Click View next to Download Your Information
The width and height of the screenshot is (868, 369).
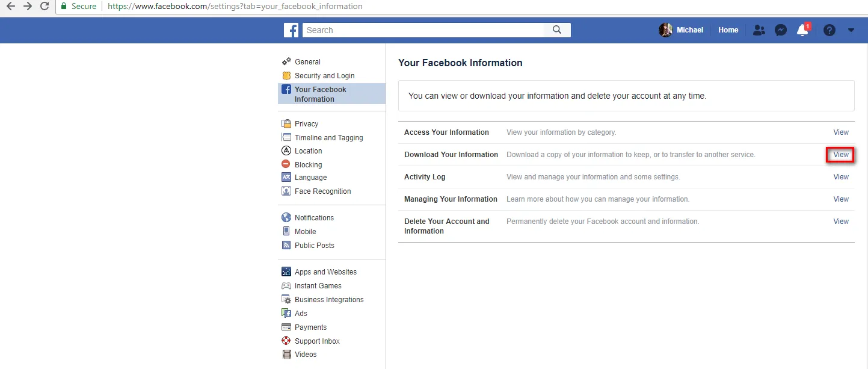tap(840, 155)
